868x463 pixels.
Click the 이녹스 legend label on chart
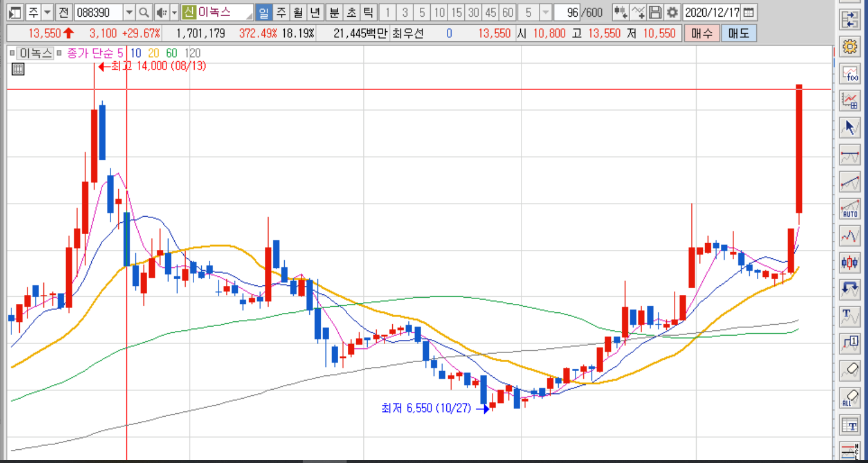coord(35,53)
